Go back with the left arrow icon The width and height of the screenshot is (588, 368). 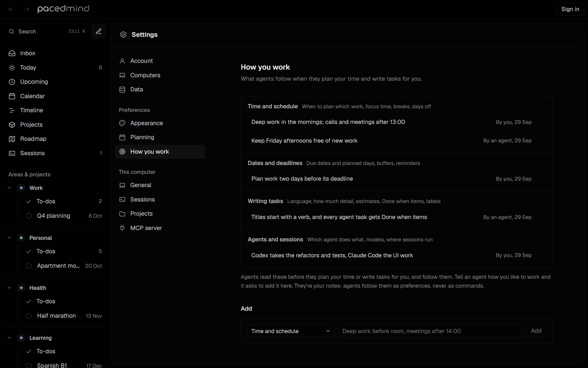pyautogui.click(x=11, y=9)
